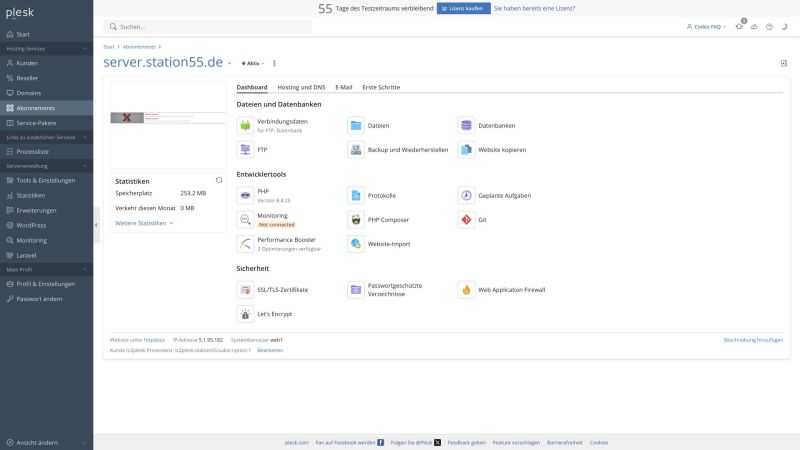Open Performance Booster icon

pos(245,244)
